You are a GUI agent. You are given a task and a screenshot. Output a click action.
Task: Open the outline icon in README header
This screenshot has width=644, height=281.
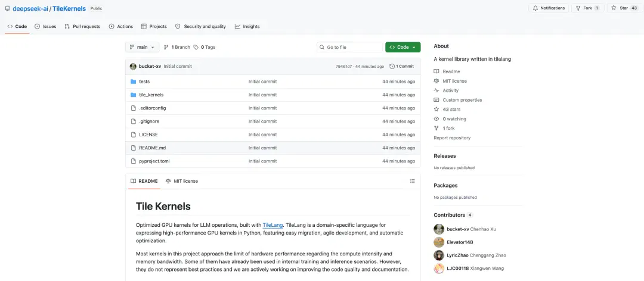pos(413,181)
